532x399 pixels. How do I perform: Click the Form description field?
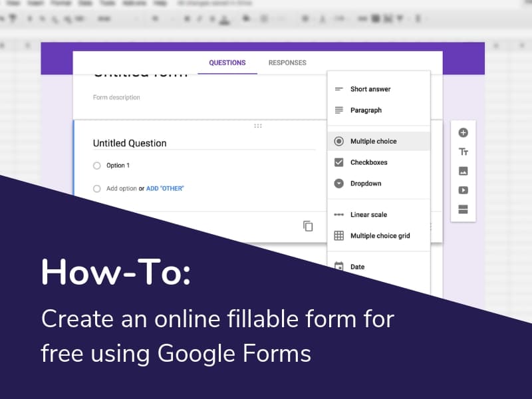point(116,97)
